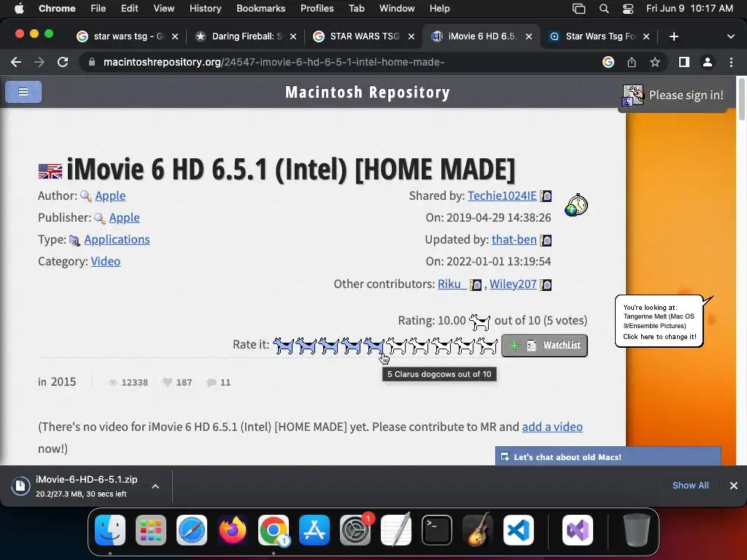Screen dimensions: 747x560
Task: Switch to the 'Star Wars Tsg Fo' tab
Action: 600,36
